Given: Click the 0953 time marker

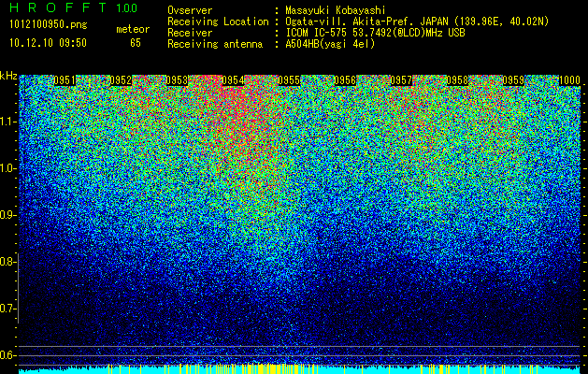Looking at the screenshot, I should (177, 80).
